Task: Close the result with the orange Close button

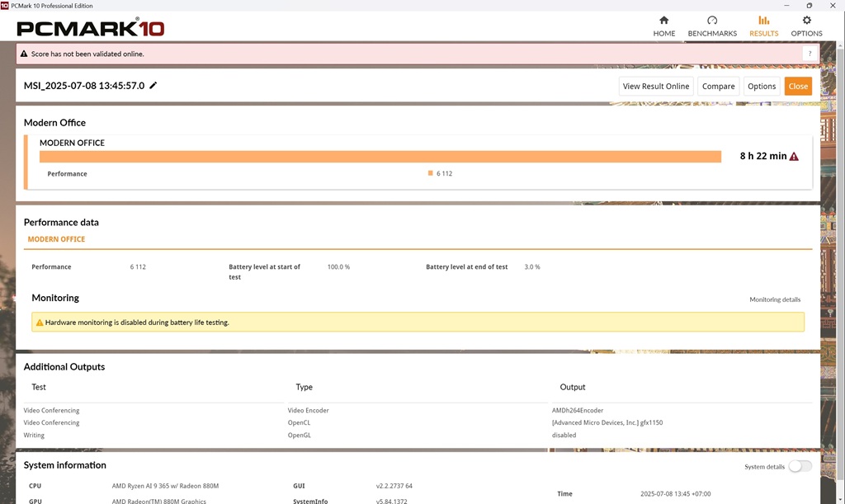Action: click(798, 86)
